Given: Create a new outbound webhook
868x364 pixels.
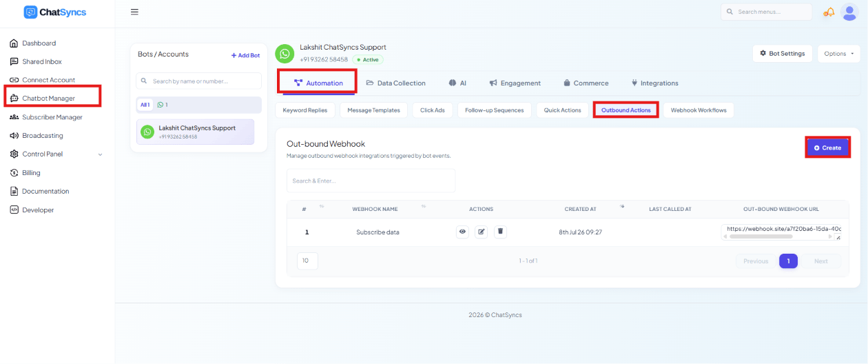Looking at the screenshot, I should click(827, 148).
